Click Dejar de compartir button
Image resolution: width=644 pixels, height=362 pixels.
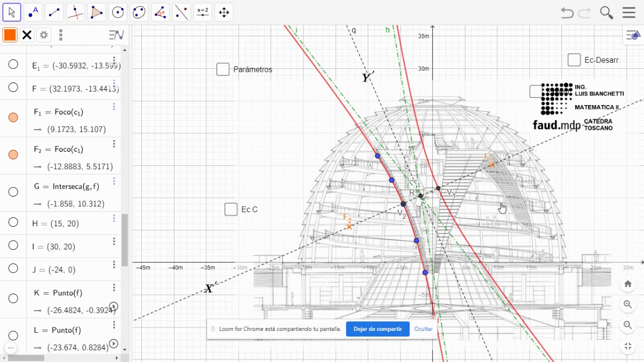(x=378, y=329)
